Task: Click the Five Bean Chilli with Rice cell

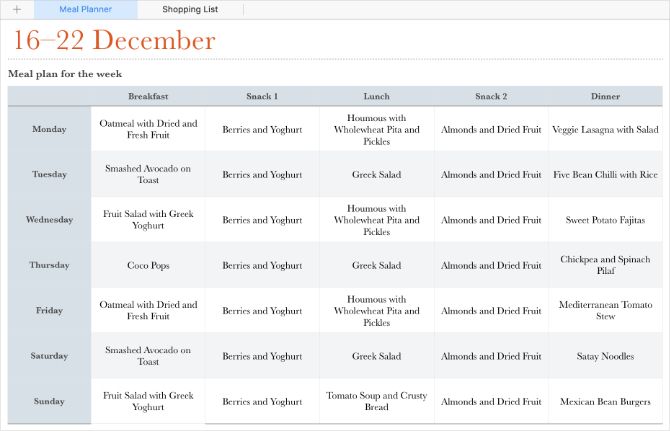Action: click(605, 175)
